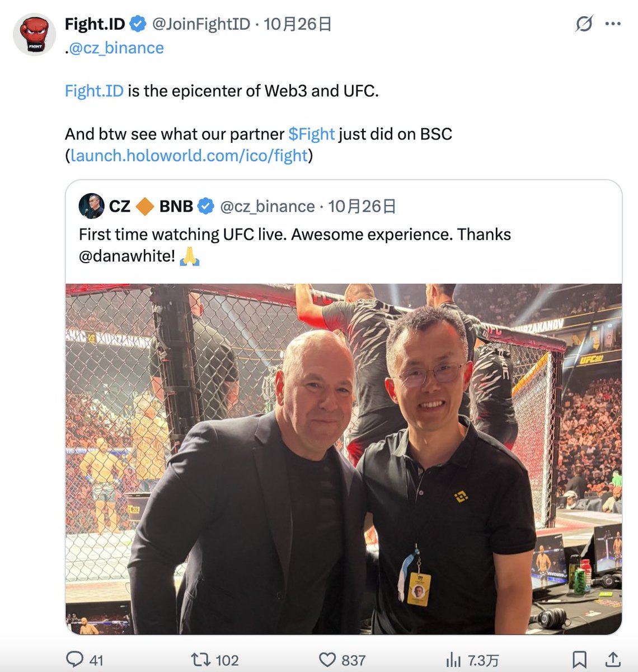
Task: Open the launch.holoworld.com/ico/fight link
Action: pos(189,156)
